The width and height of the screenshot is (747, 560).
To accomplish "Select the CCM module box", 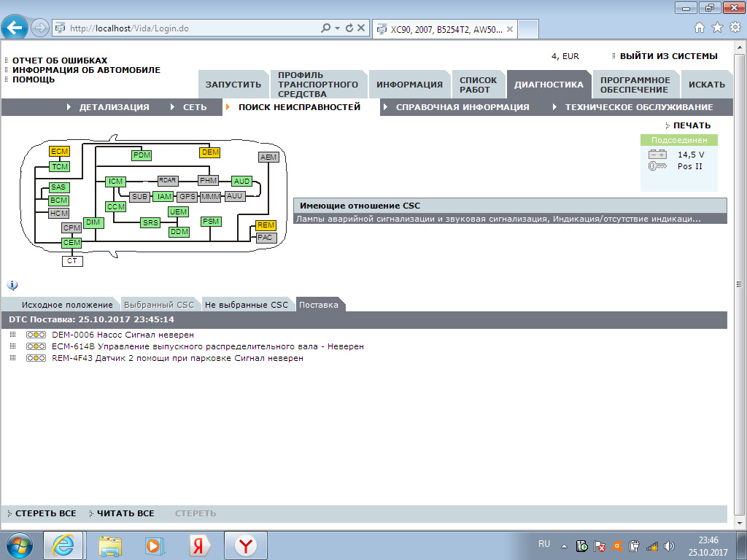I will coord(116,207).
